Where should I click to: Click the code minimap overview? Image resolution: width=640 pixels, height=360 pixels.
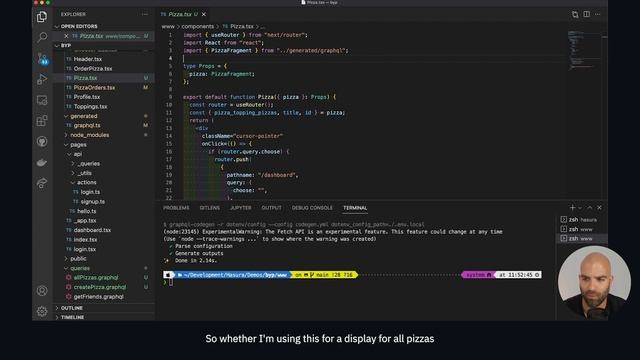(x=584, y=51)
